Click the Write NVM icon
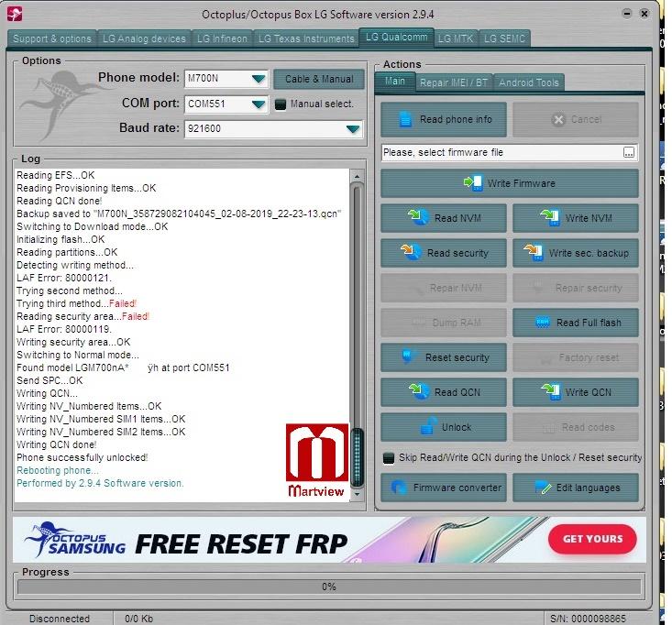 coord(550,217)
